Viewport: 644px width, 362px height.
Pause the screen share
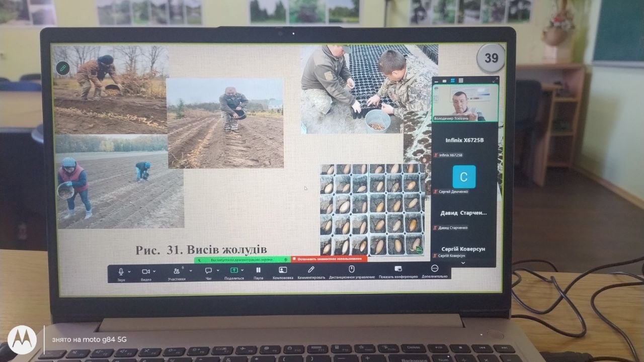point(258,270)
